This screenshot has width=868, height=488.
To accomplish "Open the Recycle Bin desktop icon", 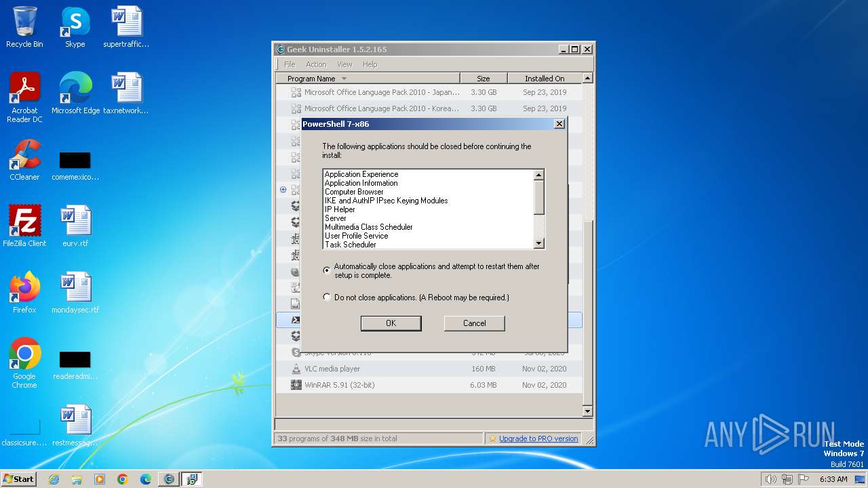I will click(x=24, y=27).
